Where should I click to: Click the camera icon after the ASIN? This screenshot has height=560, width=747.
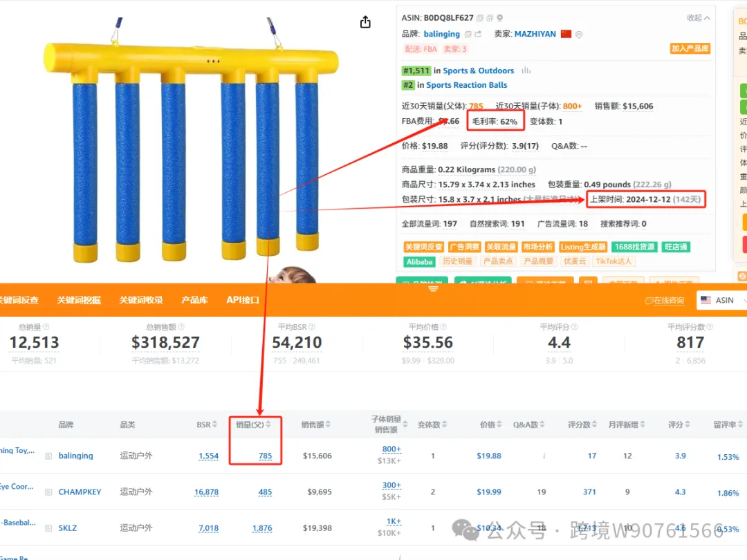500,18
